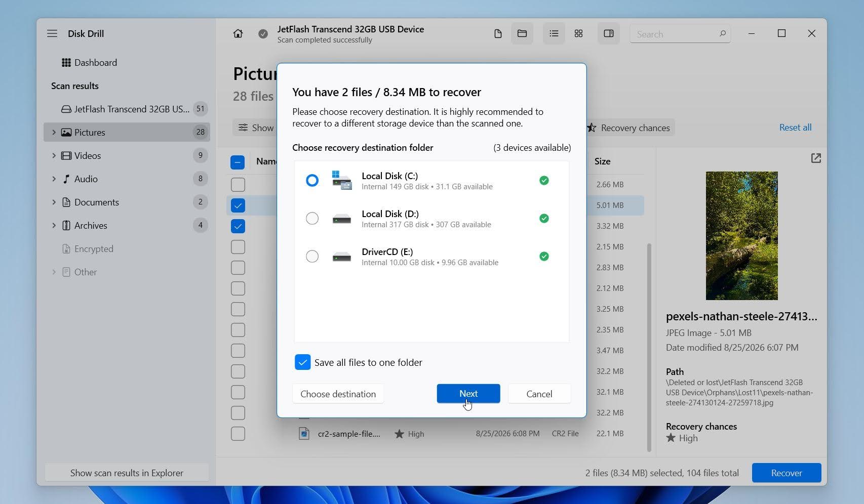Select the file view icon in toolbar
This screenshot has height=504, width=864.
(x=498, y=34)
